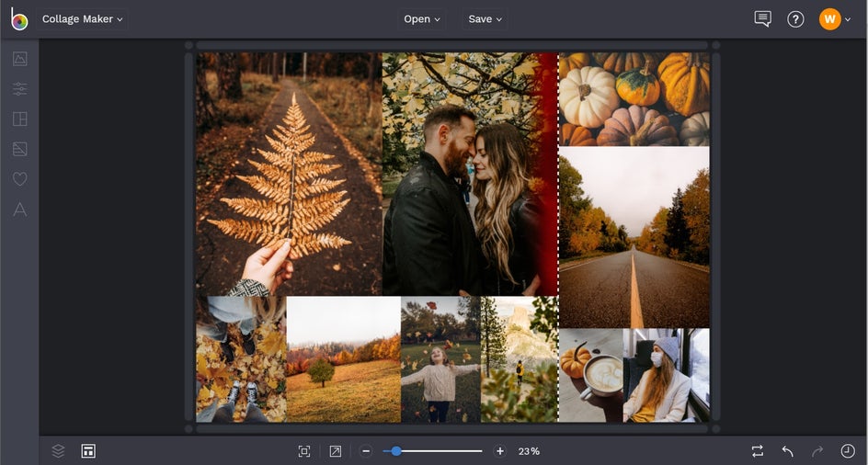Select the pumpkins photo in collage
The height and width of the screenshot is (465, 868).
pos(634,98)
